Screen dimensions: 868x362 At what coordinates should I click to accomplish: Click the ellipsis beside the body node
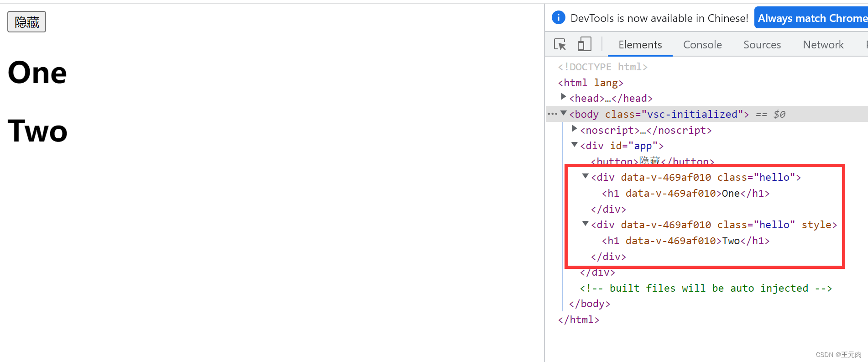552,114
